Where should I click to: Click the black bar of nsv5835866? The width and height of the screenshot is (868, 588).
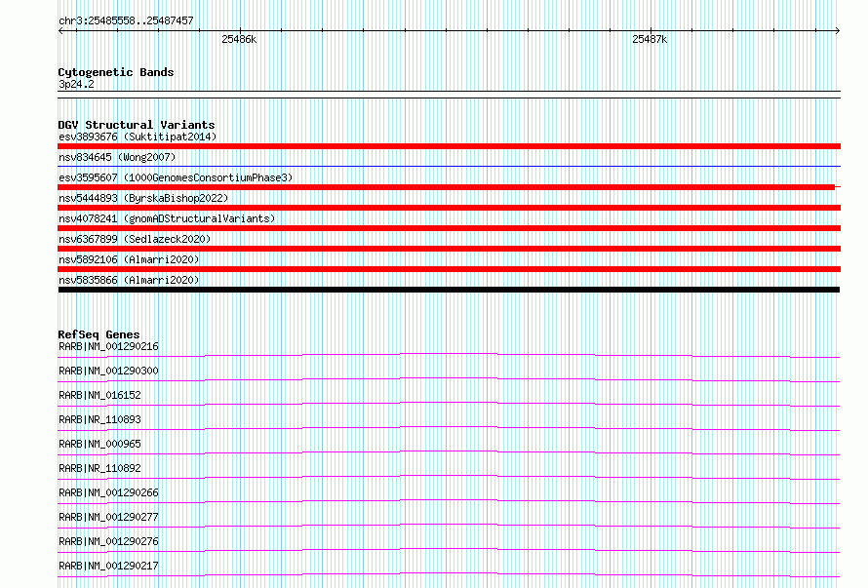click(449, 290)
